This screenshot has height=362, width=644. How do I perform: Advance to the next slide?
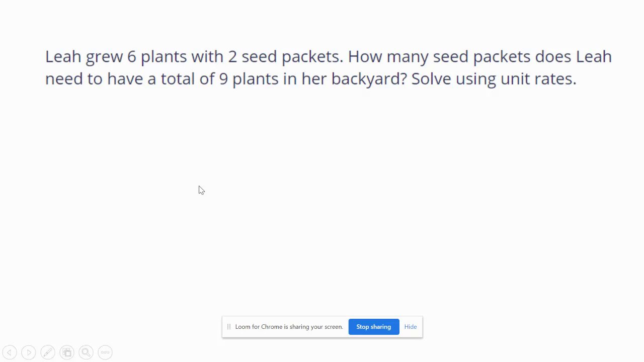point(29,352)
